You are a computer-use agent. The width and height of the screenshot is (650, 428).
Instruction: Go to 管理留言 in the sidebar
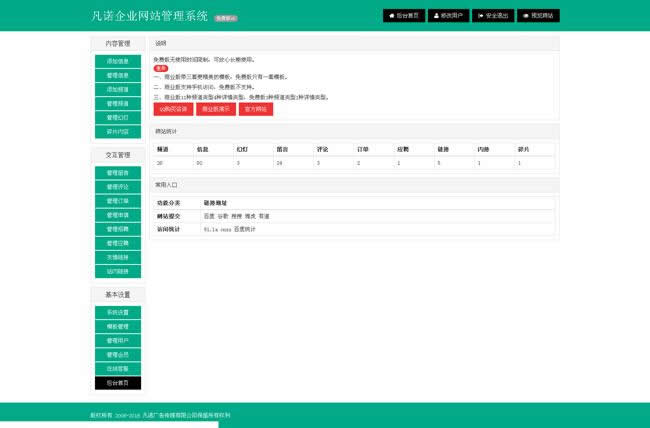[118, 173]
